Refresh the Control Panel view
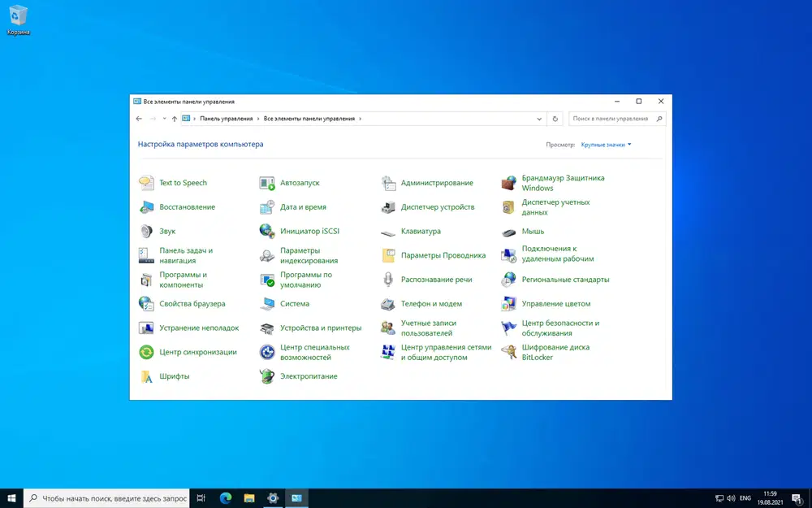This screenshot has width=812, height=508. click(x=555, y=119)
